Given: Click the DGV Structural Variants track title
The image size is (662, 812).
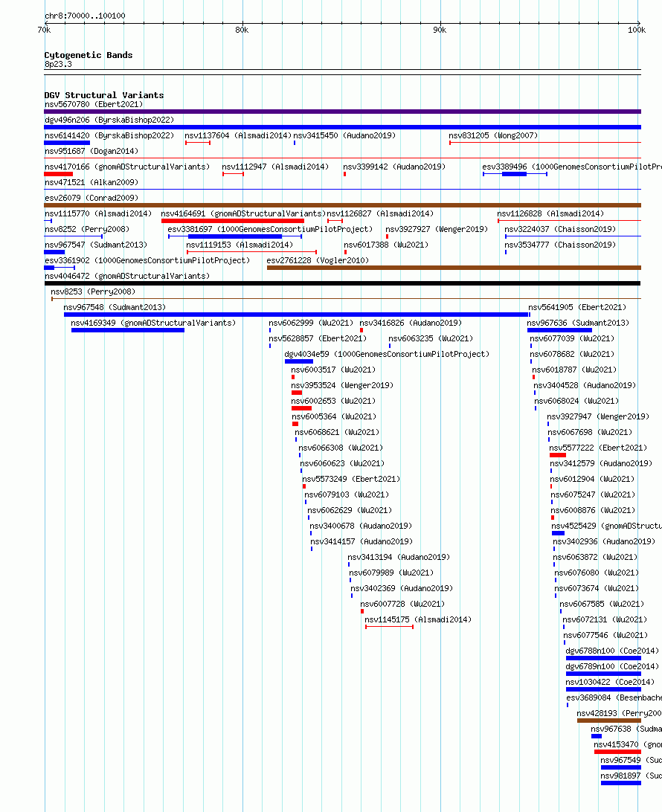Looking at the screenshot, I should 104,95.
